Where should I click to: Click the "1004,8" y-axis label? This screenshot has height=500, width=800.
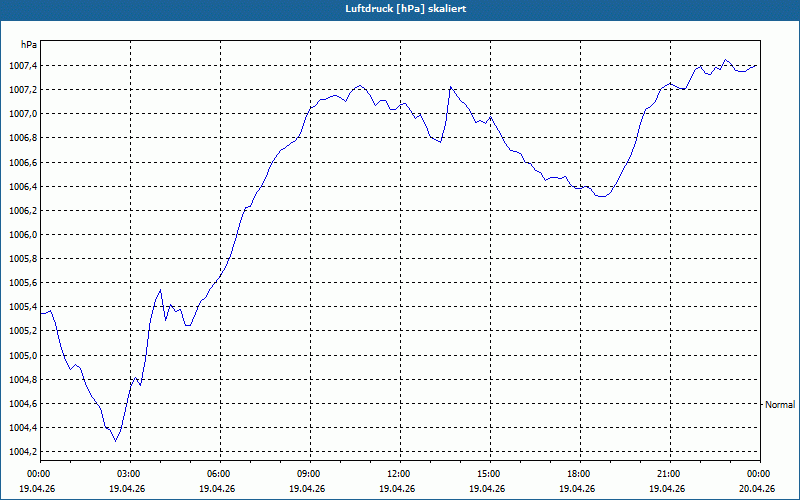23,380
